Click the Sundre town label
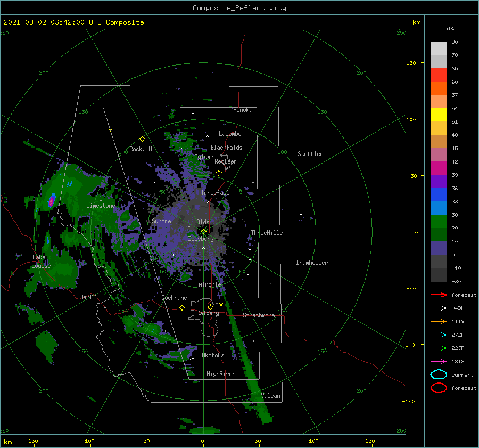Image resolution: width=479 pixels, height=448 pixels. coord(161,221)
